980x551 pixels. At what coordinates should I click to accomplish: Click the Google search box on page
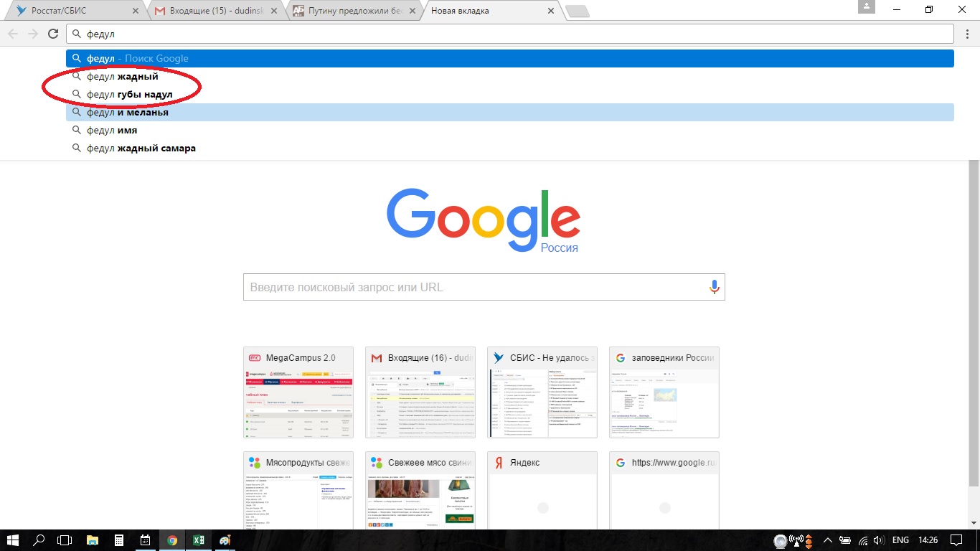473,287
